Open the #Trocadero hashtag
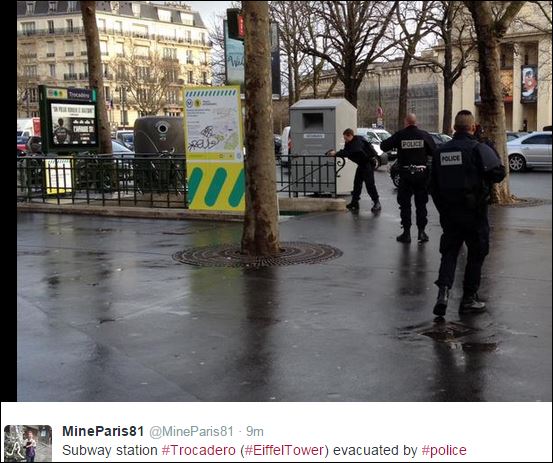Viewport: 553px width, 463px height. click(199, 450)
